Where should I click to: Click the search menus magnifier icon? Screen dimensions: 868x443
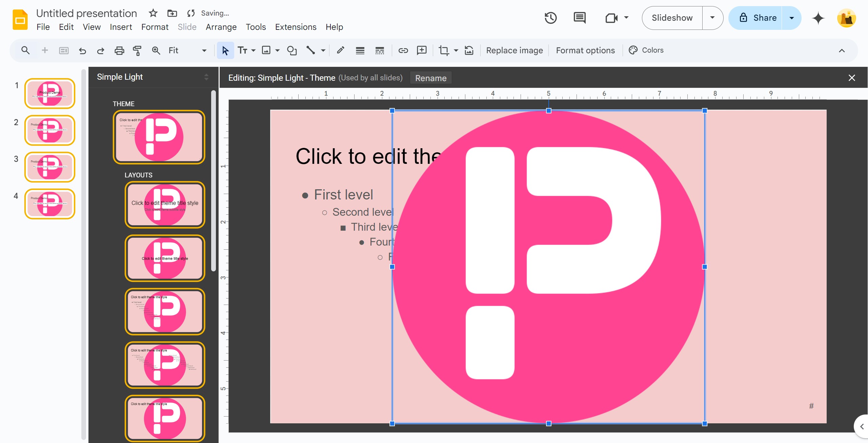pos(25,51)
